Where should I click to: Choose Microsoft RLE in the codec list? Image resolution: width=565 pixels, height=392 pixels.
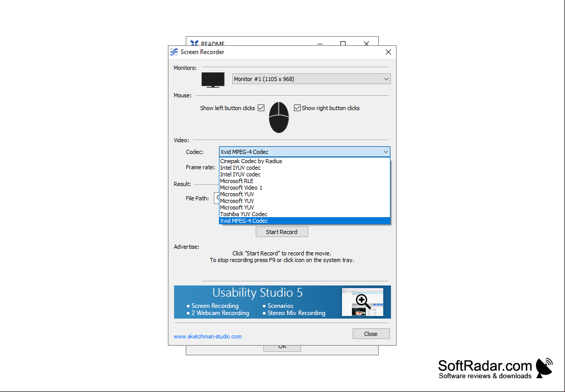pyautogui.click(x=305, y=181)
